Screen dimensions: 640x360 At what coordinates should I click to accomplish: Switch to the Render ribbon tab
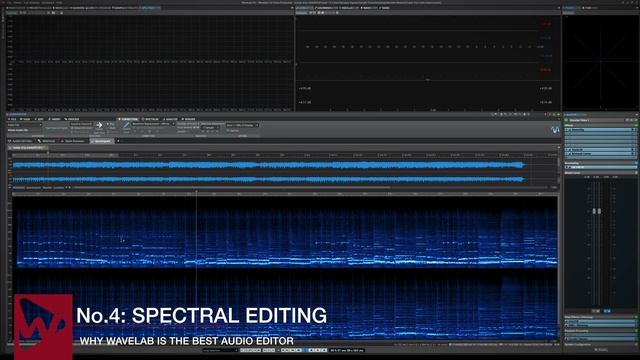pyautogui.click(x=189, y=119)
